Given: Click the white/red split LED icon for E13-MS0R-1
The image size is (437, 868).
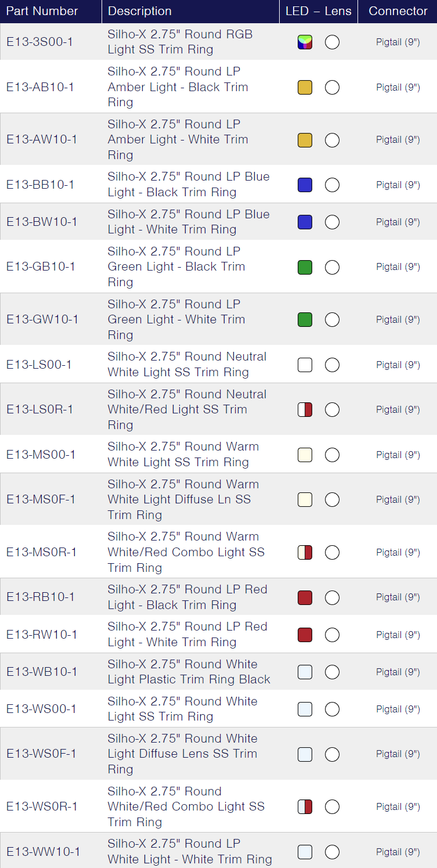Looking at the screenshot, I should (305, 552).
